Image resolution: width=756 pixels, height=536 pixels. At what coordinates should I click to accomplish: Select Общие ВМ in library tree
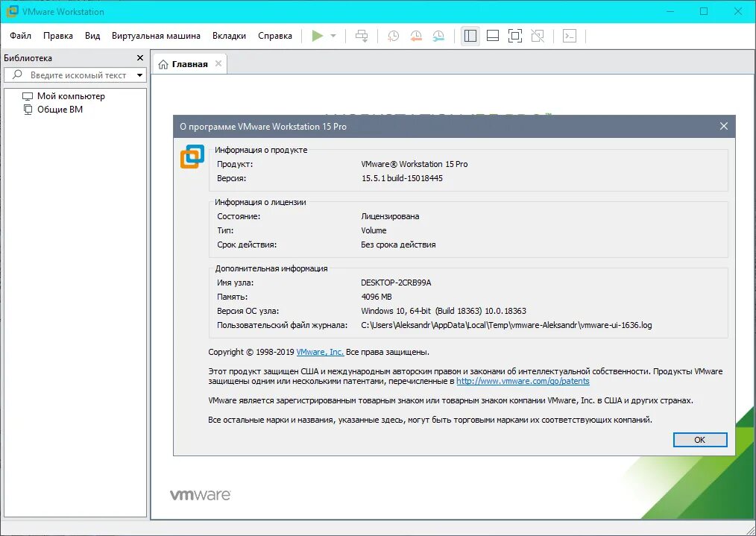[53, 110]
